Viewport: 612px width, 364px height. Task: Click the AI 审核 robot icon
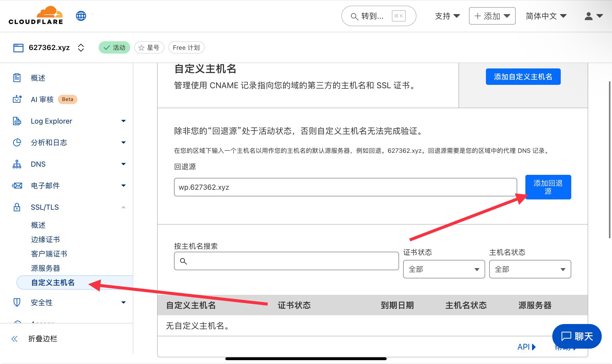(x=17, y=99)
